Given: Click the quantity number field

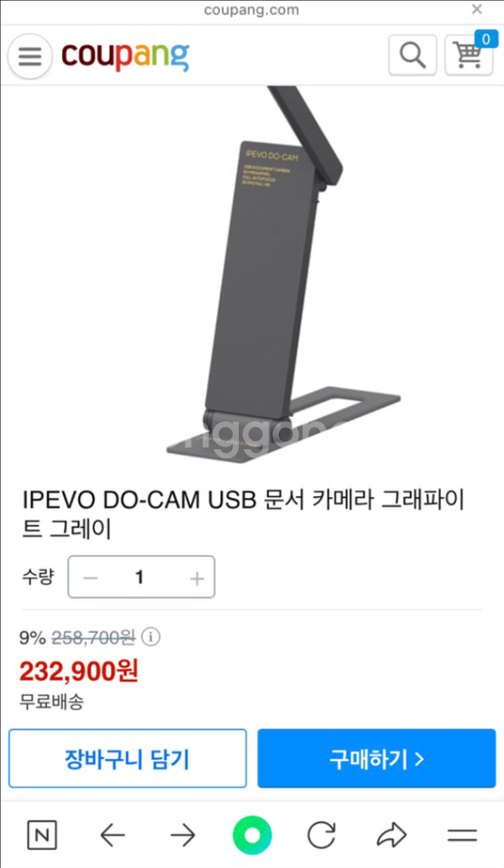Looking at the screenshot, I should (140, 577).
